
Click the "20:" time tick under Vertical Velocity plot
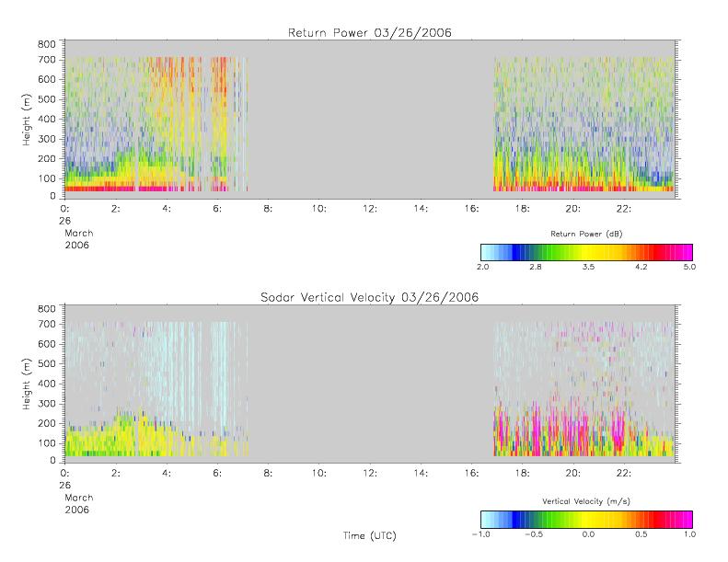[573, 474]
